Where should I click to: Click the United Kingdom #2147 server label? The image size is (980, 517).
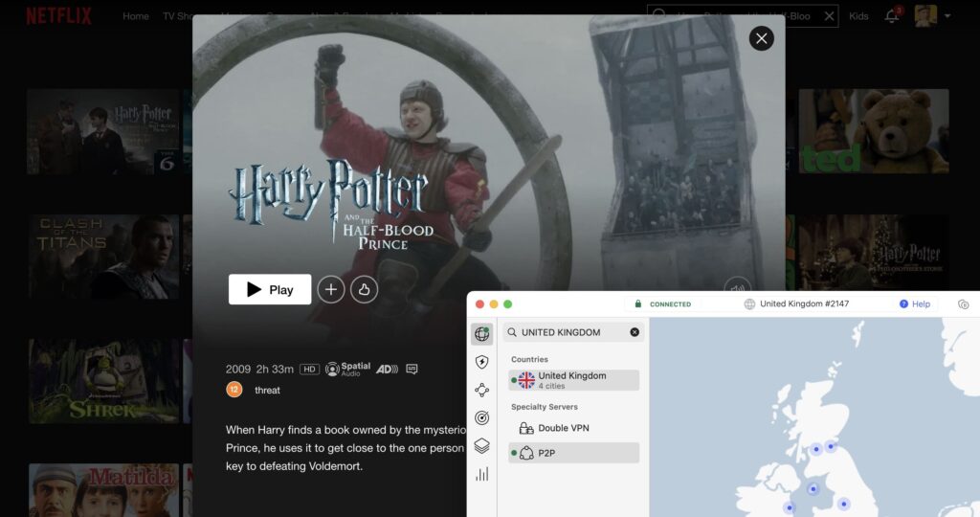(804, 303)
